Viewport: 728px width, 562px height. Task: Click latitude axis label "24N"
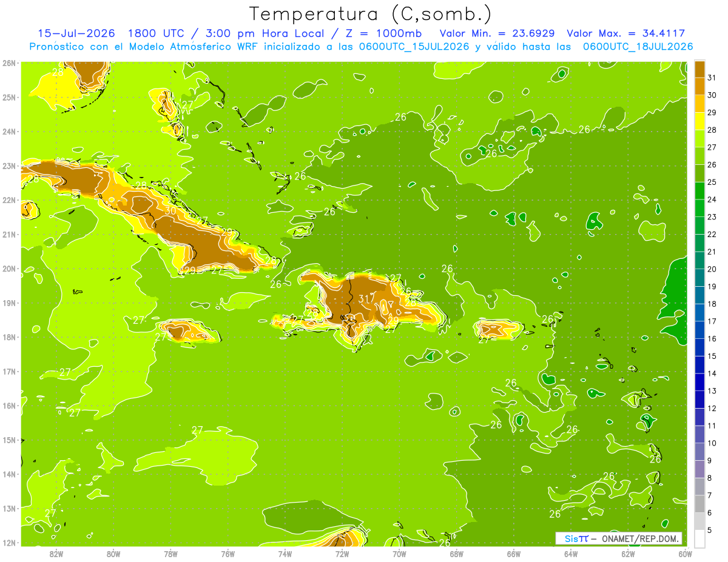(8, 132)
